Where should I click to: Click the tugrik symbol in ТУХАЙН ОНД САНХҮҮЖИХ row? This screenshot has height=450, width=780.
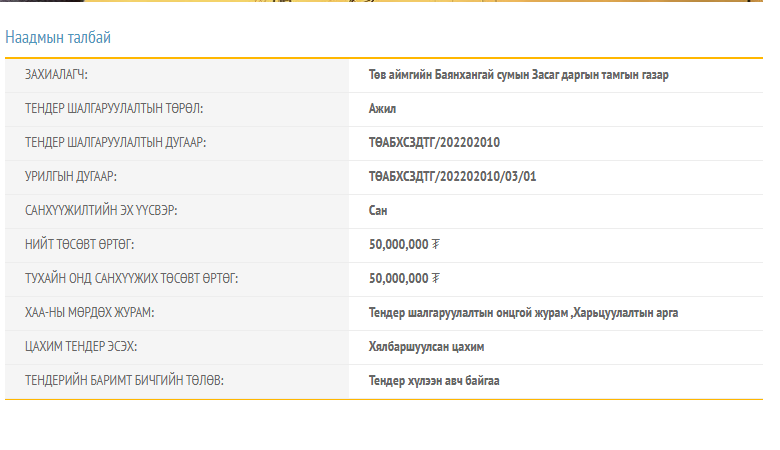click(435, 278)
